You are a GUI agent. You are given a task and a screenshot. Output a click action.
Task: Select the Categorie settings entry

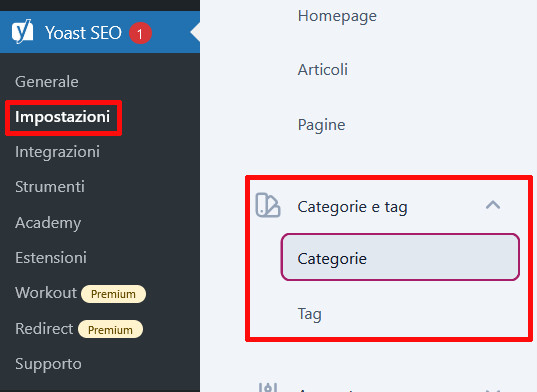coord(400,257)
